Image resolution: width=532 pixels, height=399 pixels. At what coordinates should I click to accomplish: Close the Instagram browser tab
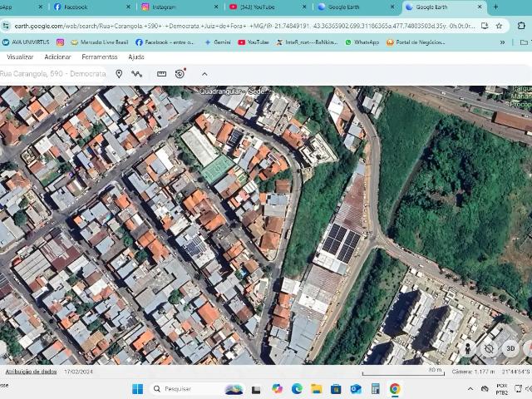click(x=216, y=7)
